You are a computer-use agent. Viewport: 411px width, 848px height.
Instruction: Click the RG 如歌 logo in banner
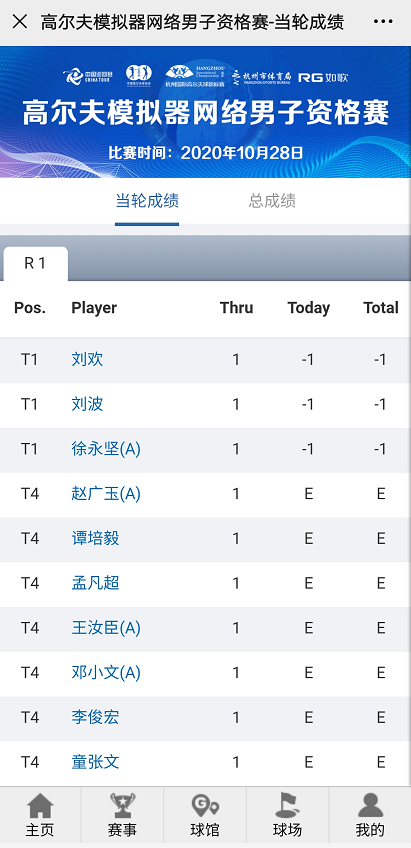pos(323,77)
